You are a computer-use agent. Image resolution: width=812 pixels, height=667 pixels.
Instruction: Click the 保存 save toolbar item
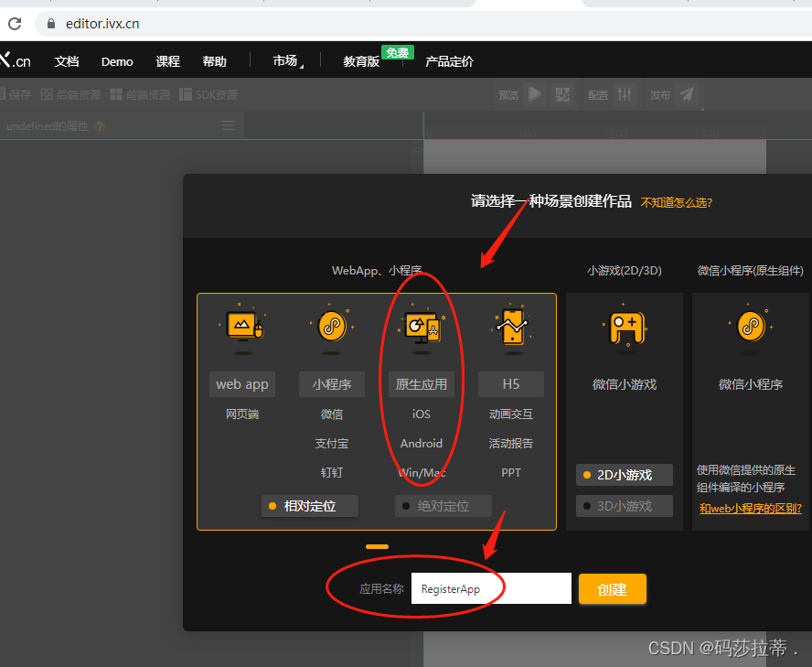16,94
